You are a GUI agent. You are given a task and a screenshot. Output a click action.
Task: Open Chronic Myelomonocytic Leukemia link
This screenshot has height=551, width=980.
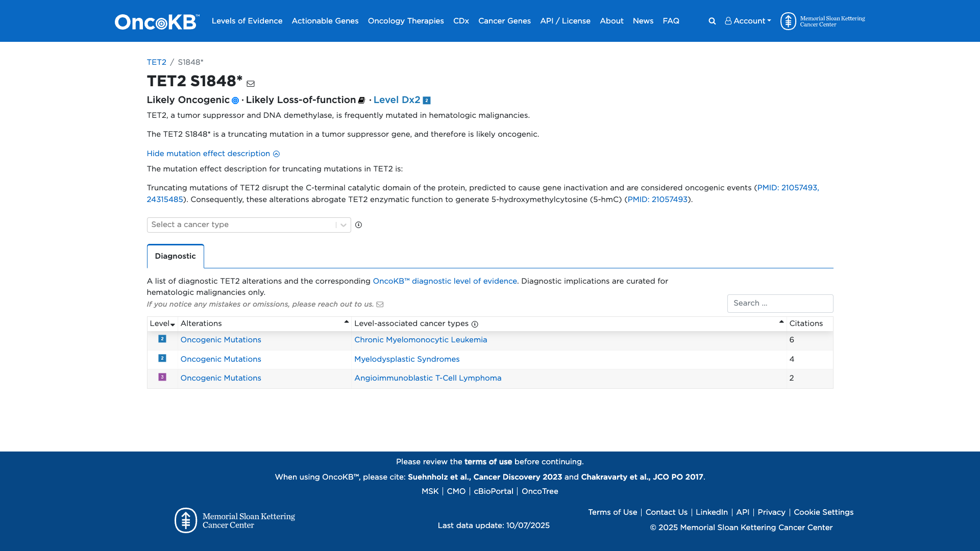(x=420, y=340)
